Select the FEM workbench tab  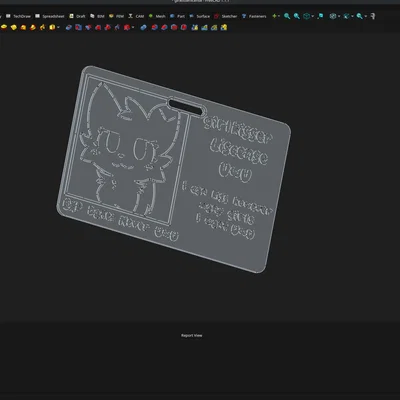[117, 16]
